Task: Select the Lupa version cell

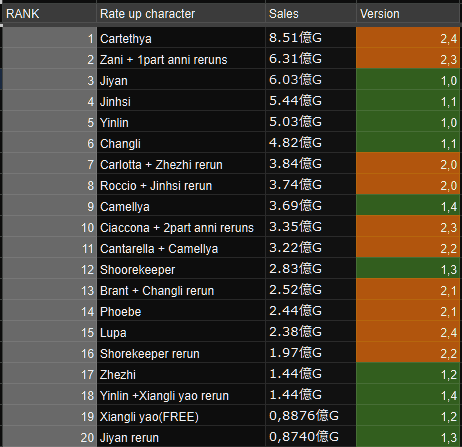Action: coord(408,332)
